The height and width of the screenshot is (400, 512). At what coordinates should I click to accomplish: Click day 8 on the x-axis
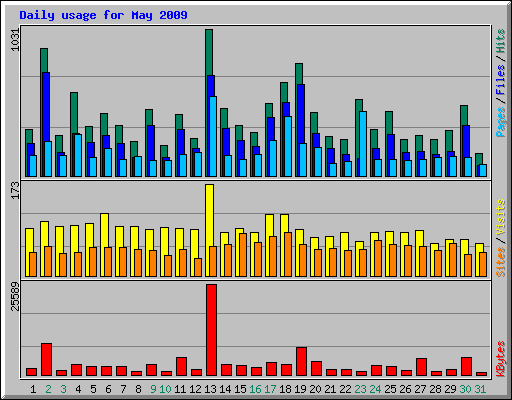138,389
